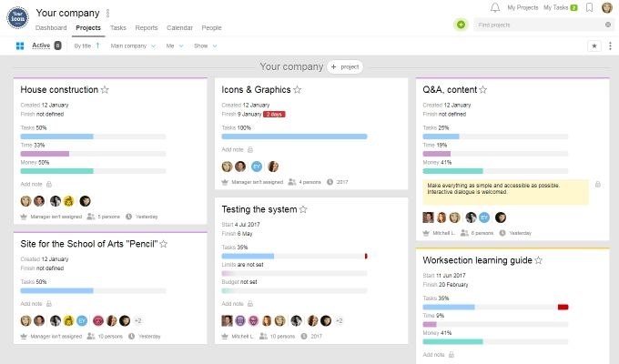Screen dimensions: 619x364
Task: Clear the Find projects search field
Action: (606, 25)
